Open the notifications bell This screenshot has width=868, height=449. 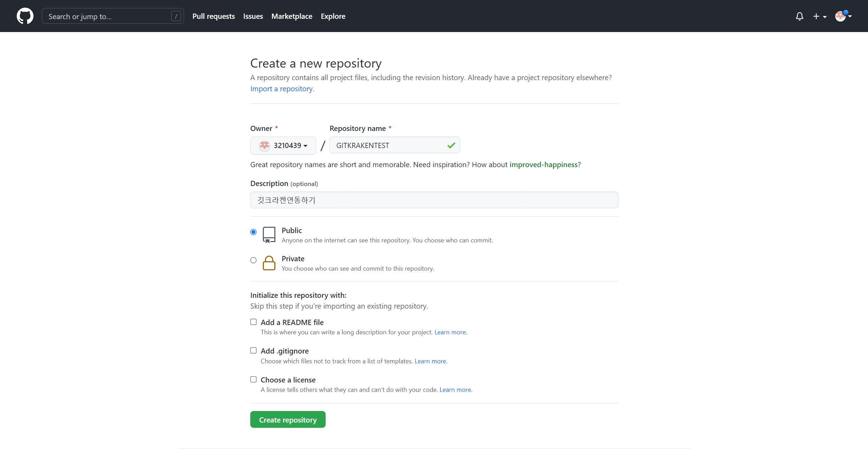click(x=799, y=16)
